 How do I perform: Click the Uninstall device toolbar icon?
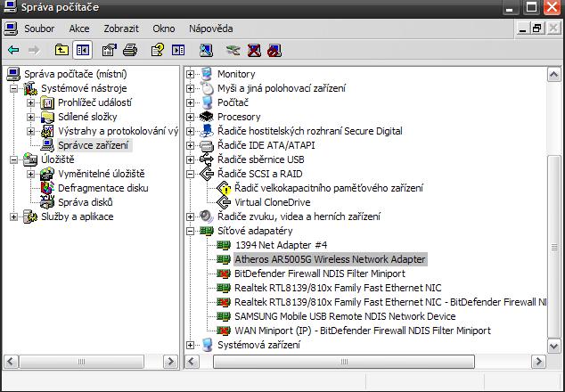click(254, 51)
